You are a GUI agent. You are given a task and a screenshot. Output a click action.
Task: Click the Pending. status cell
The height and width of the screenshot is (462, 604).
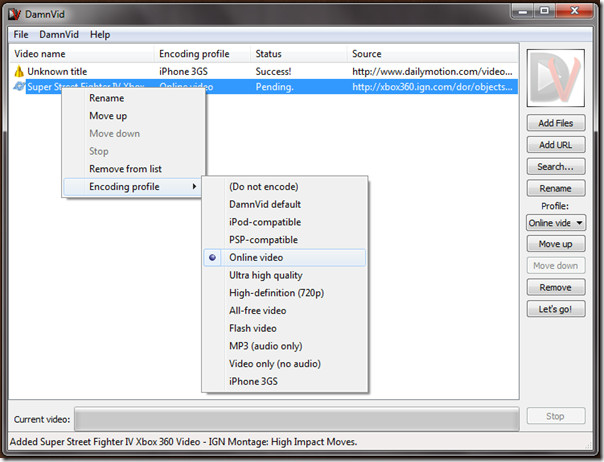point(275,87)
